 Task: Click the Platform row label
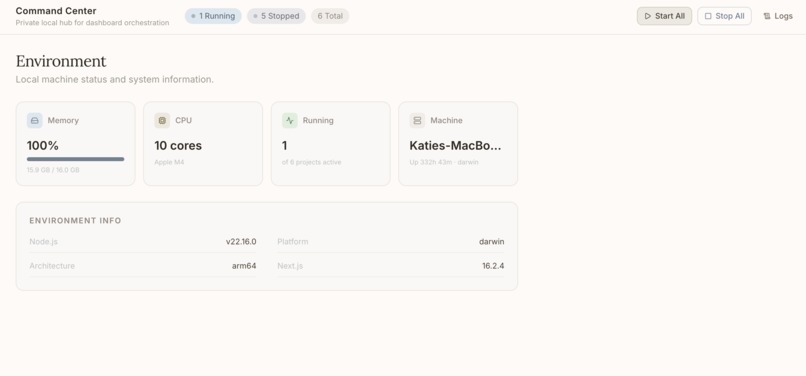point(292,241)
